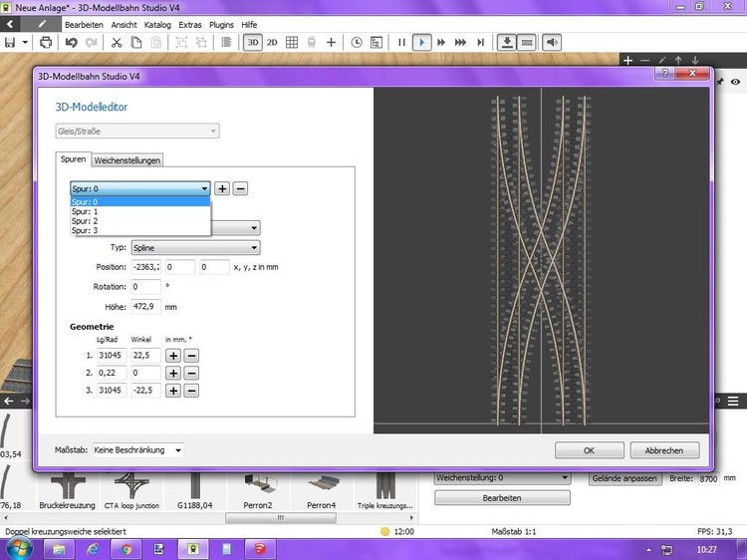This screenshot has height=560, width=747.
Task: Toggle the grid display icon
Action: [292, 43]
